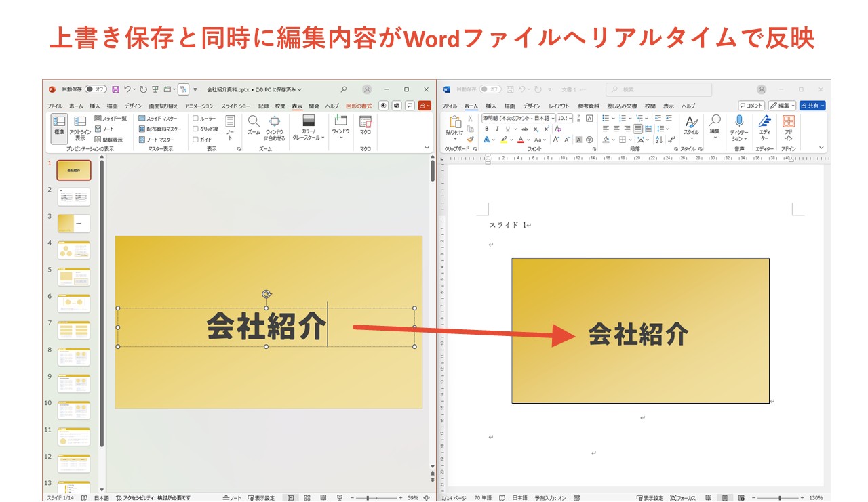Viewport: 868px width, 502px height.
Task: Click Word text highlight color swatch
Action: coord(504,140)
